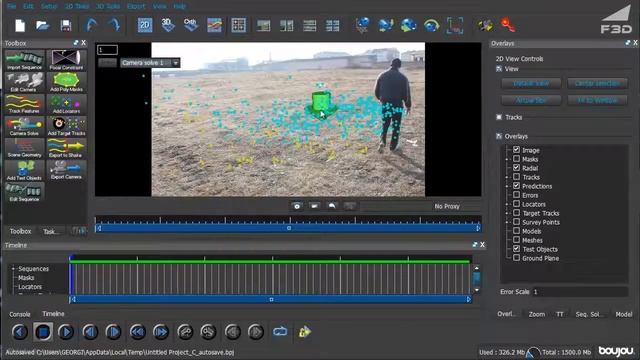Click the Actual Size button

point(531,100)
